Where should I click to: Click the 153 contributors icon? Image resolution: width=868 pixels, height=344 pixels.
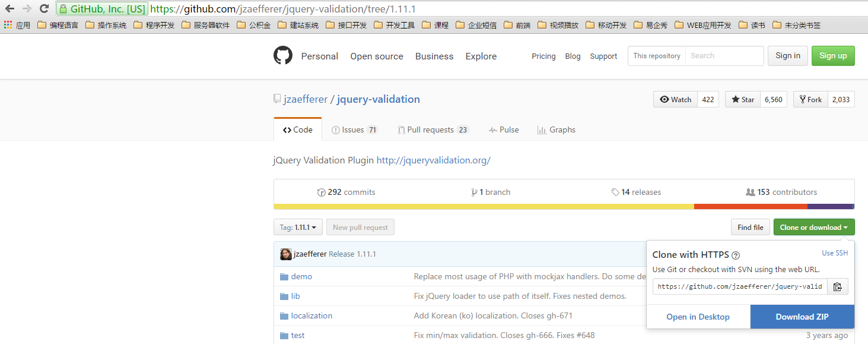tap(750, 192)
